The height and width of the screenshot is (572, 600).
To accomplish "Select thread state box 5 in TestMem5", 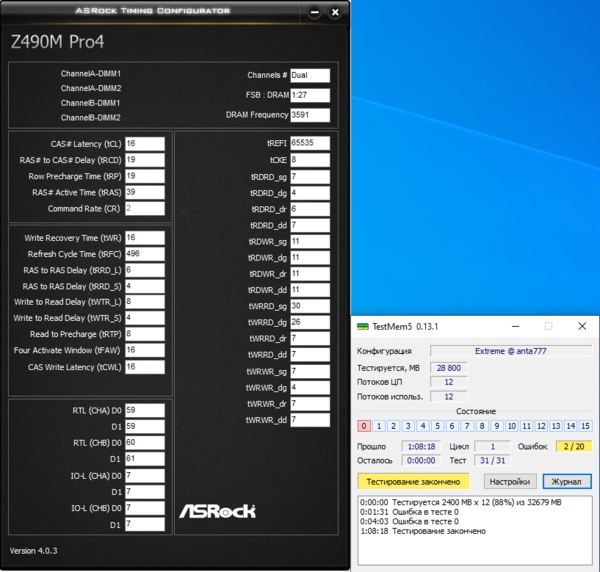I will point(437,426).
